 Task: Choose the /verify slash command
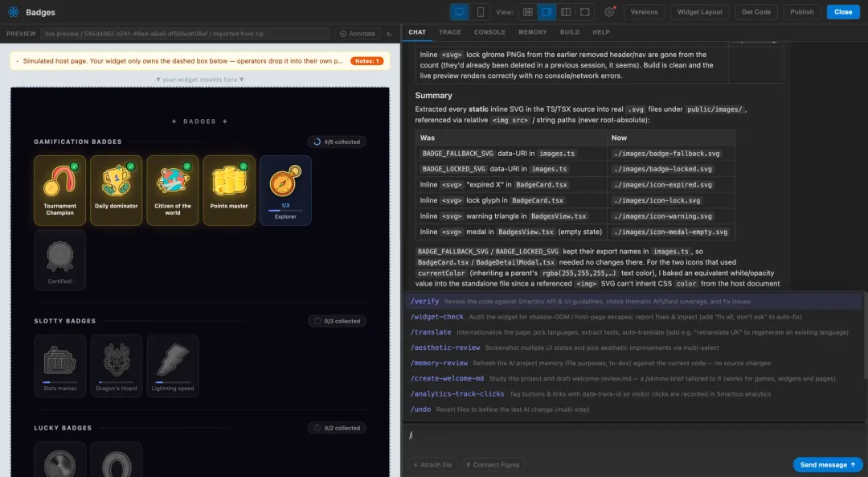633,302
